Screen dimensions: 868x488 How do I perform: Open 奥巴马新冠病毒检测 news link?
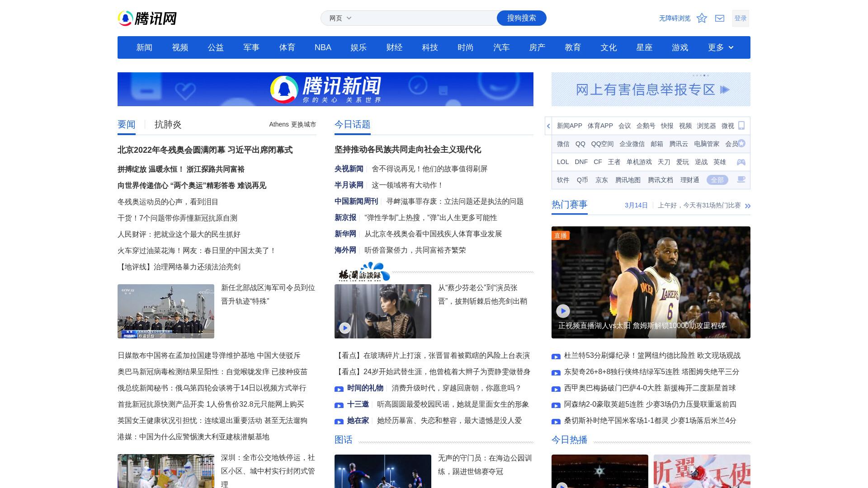[212, 371]
